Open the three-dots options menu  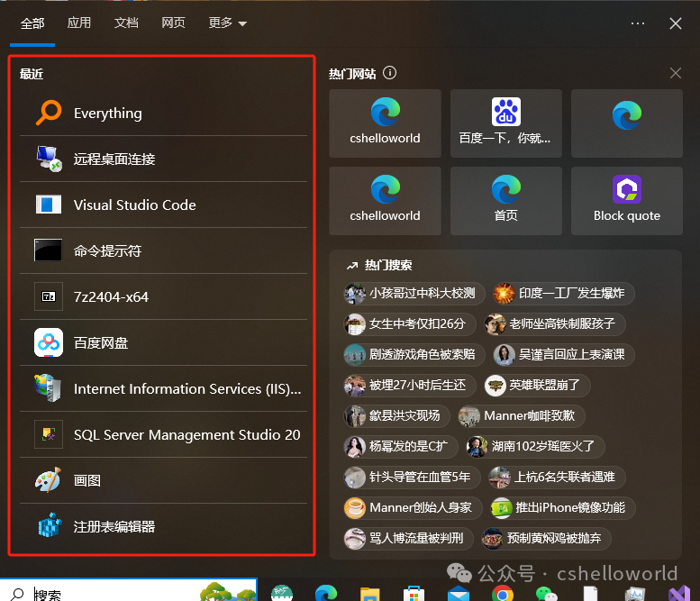(x=638, y=23)
